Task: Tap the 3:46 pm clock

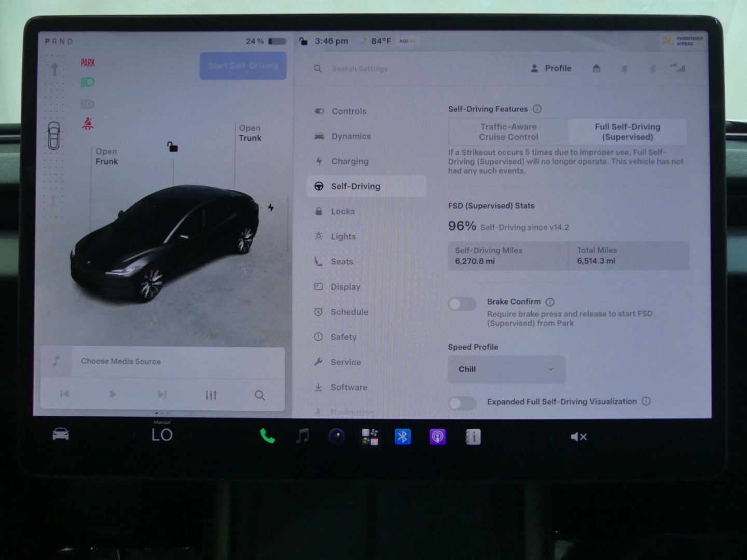Action: (x=331, y=41)
